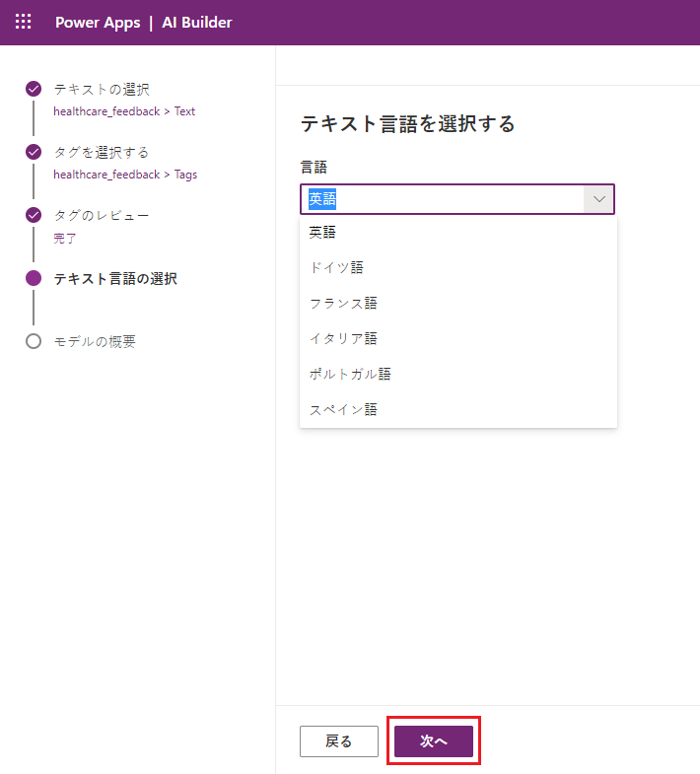This screenshot has height=774, width=700.
Task: Collapse the language dropdown chevron
Action: pyautogui.click(x=598, y=199)
